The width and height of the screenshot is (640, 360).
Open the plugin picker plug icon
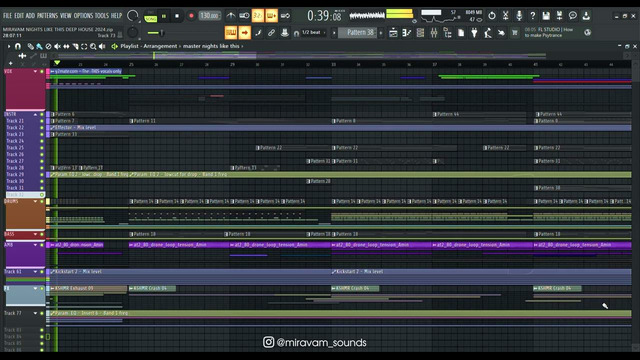(x=474, y=33)
